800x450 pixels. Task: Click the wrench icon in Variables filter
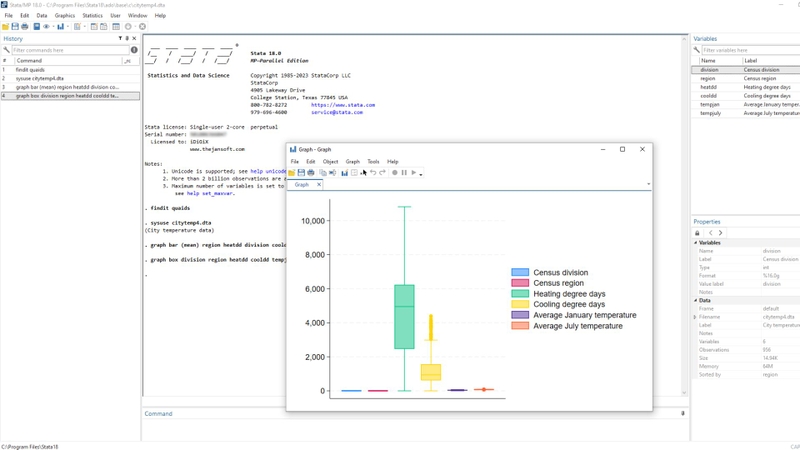696,50
